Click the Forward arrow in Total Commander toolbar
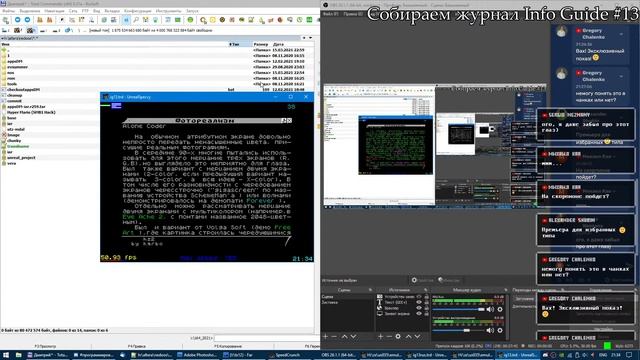 coord(27,20)
